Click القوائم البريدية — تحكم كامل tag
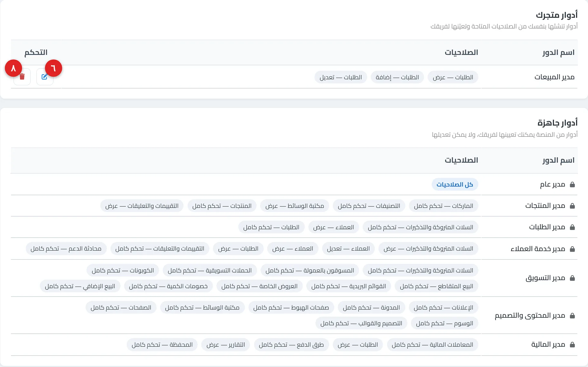The width and height of the screenshot is (588, 367). coord(349,286)
